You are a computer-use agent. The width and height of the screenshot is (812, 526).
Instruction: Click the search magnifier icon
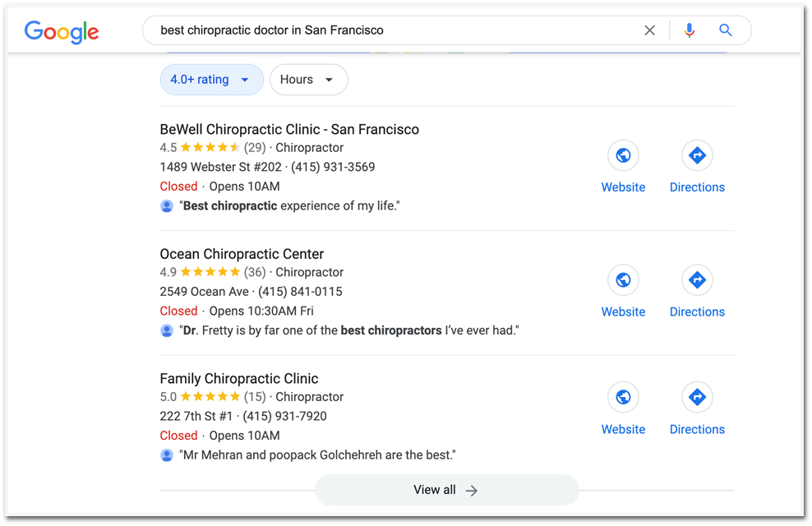point(725,30)
